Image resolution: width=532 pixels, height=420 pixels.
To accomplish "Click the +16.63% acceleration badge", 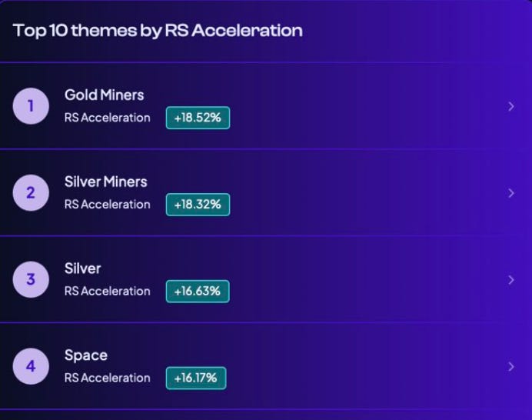I will [198, 292].
